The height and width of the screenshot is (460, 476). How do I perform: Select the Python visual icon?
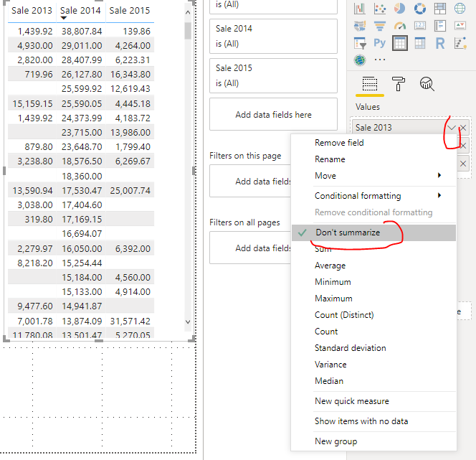[380, 43]
